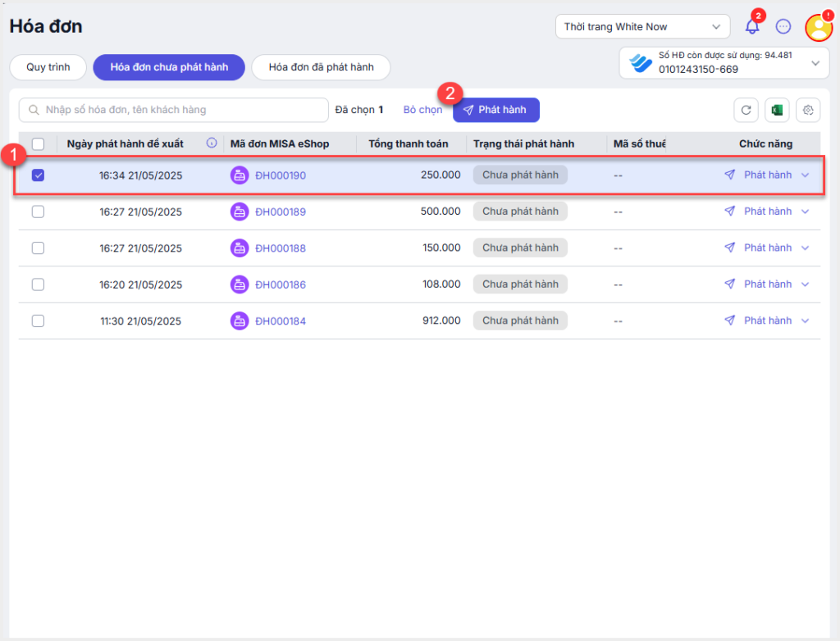Click the chat bubble icon in header

(783, 27)
